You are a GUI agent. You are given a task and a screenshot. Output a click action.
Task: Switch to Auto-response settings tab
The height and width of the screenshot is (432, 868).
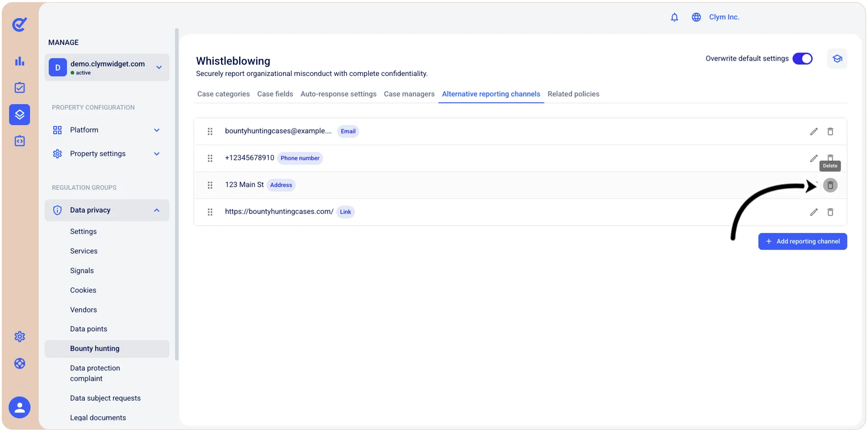[x=338, y=94]
